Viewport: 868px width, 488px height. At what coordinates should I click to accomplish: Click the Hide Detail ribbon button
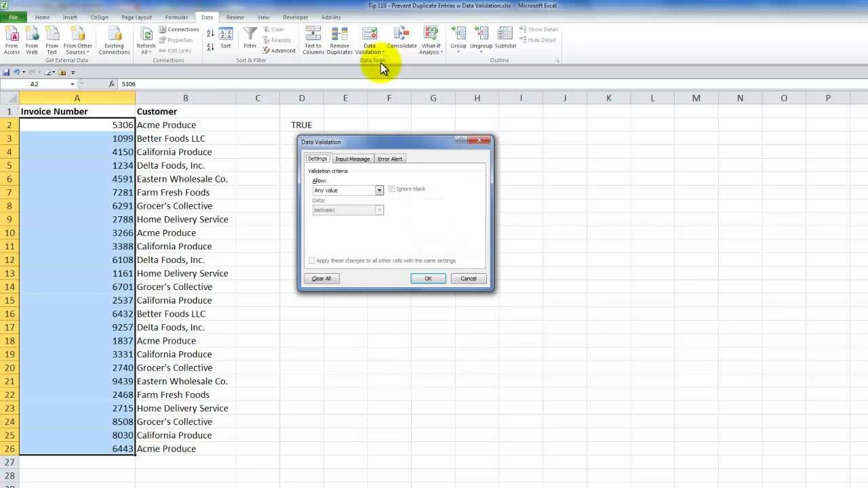[537, 40]
